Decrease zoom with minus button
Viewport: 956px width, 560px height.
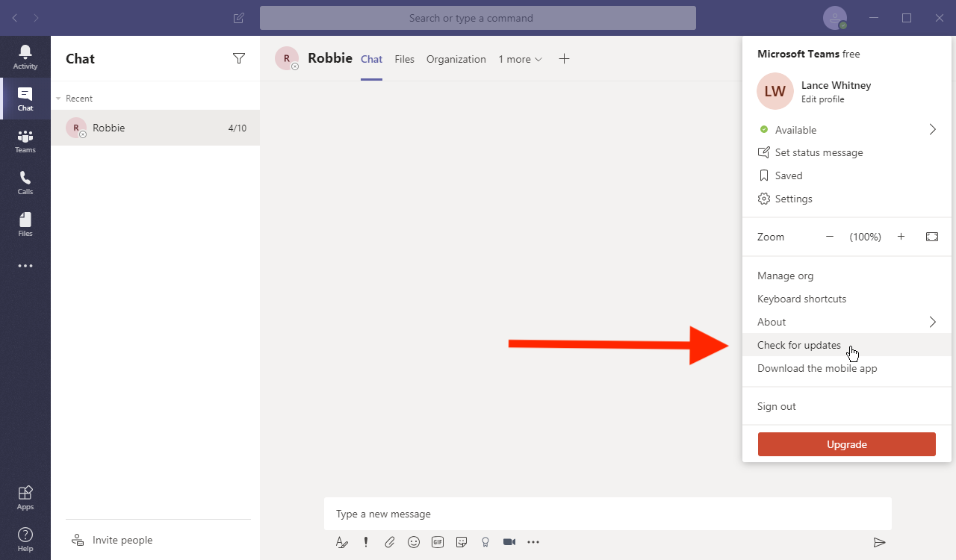829,237
